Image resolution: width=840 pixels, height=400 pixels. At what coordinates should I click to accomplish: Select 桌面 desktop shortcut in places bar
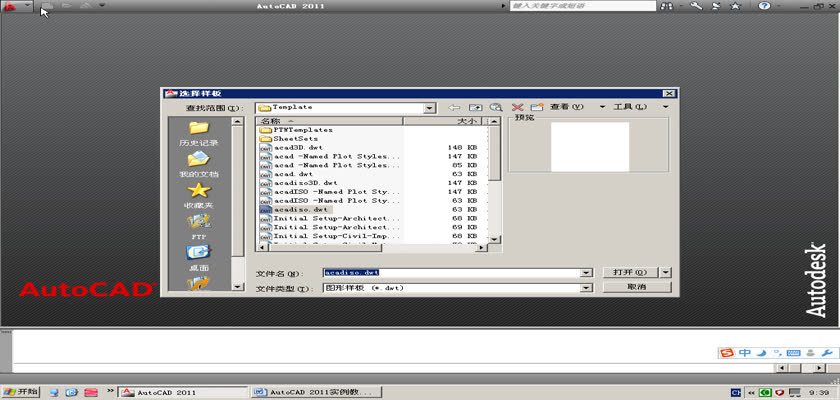point(199,258)
